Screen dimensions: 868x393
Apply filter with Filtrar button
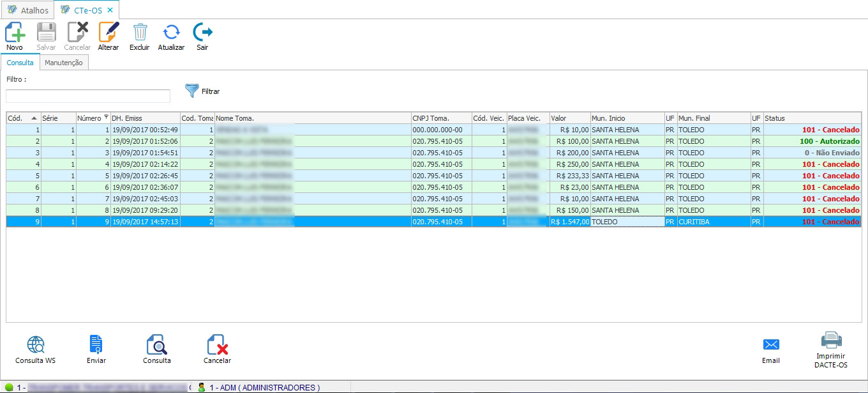point(202,91)
